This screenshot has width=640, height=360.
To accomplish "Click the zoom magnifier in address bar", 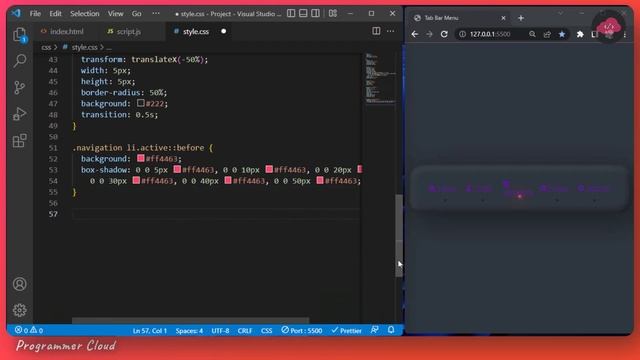I will [532, 34].
